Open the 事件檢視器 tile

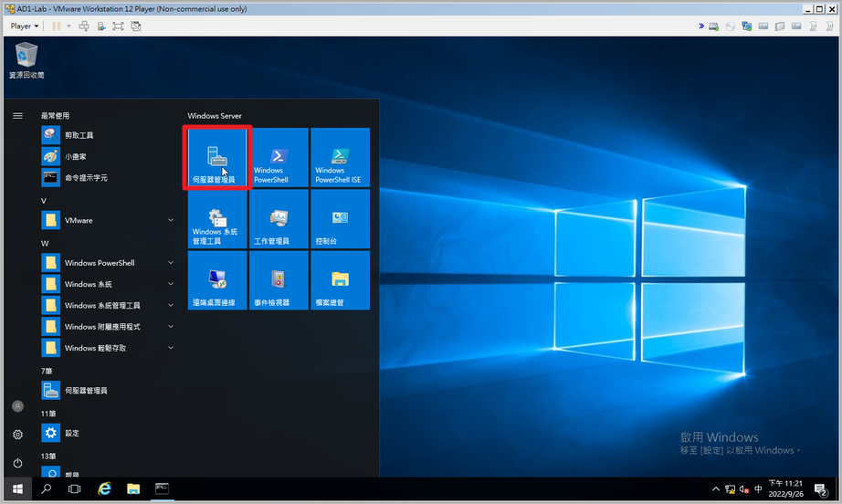279,280
